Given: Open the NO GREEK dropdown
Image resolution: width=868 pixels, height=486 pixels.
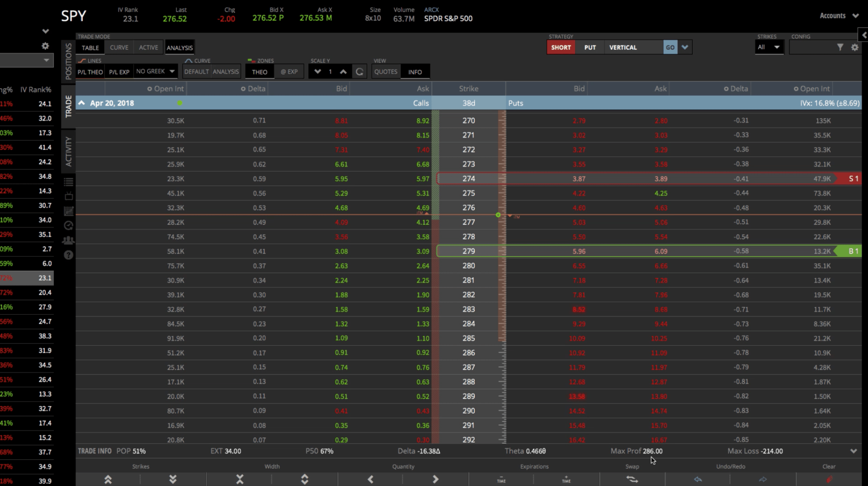Looking at the screenshot, I should click(155, 71).
